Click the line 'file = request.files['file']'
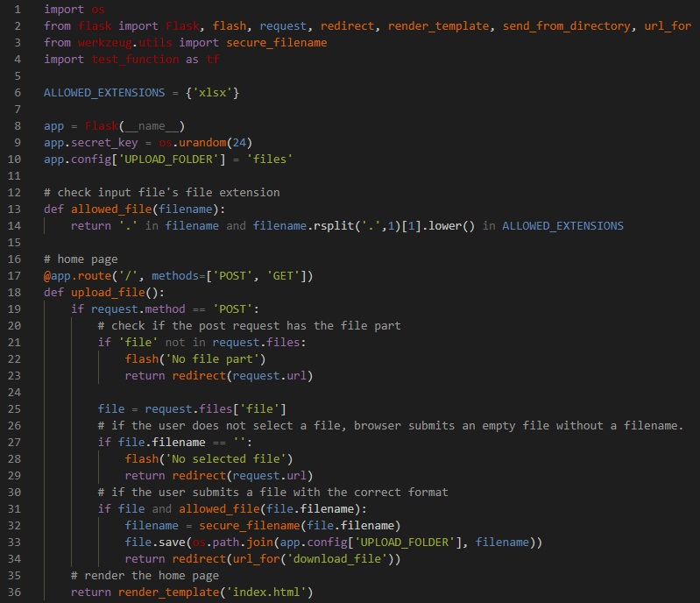 click(x=192, y=408)
